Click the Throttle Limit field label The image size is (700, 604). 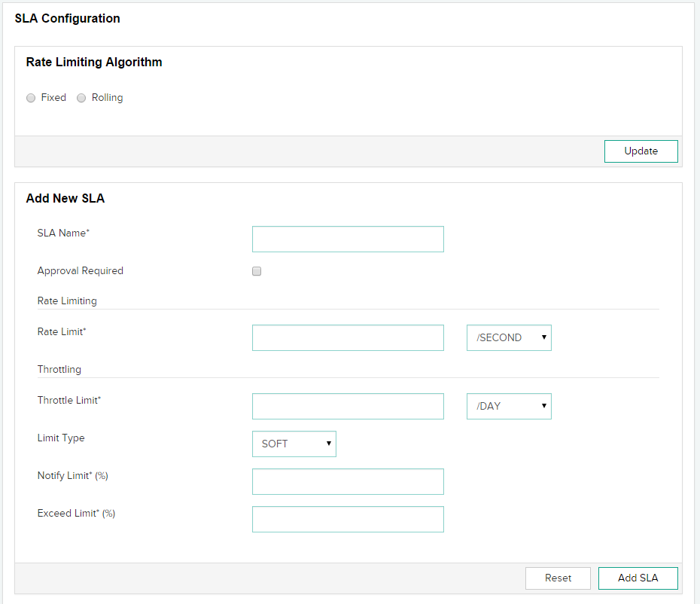coord(69,400)
